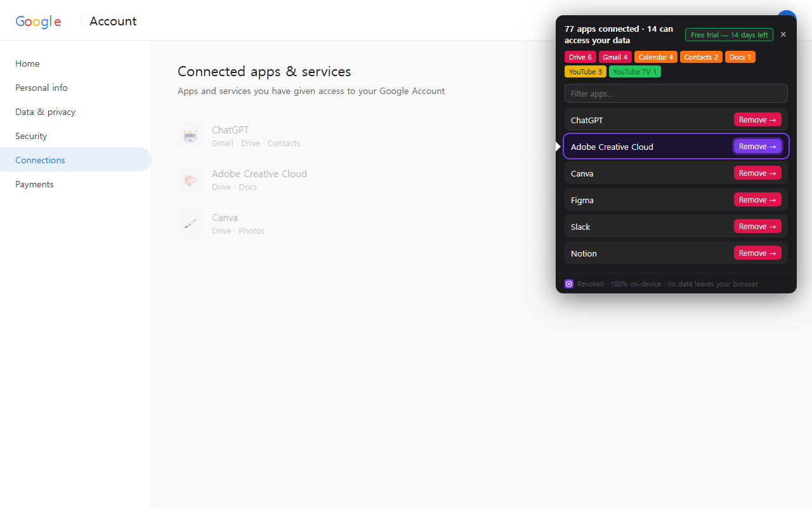Remove Adobe Creative Cloud access
This screenshot has width=812, height=508.
pos(757,146)
